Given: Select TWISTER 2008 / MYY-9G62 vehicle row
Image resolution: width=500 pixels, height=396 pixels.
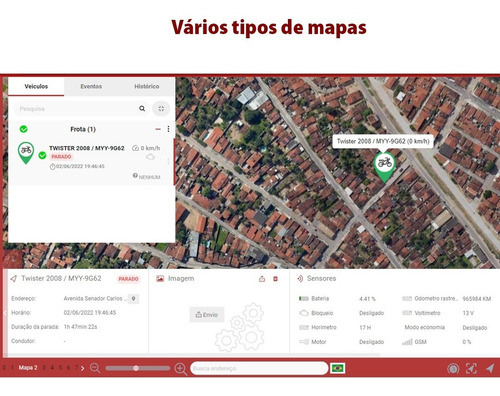Looking at the screenshot, I should 91,161.
